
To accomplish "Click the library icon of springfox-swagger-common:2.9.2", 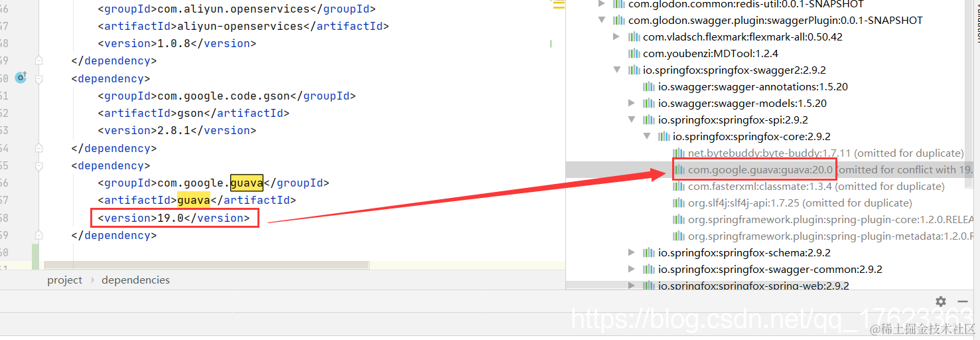I will pos(649,269).
